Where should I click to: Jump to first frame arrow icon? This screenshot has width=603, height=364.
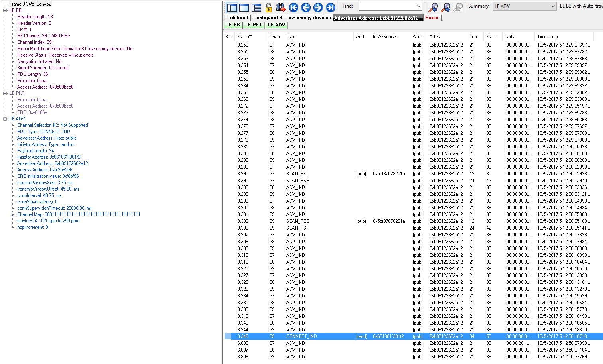pos(294,7)
